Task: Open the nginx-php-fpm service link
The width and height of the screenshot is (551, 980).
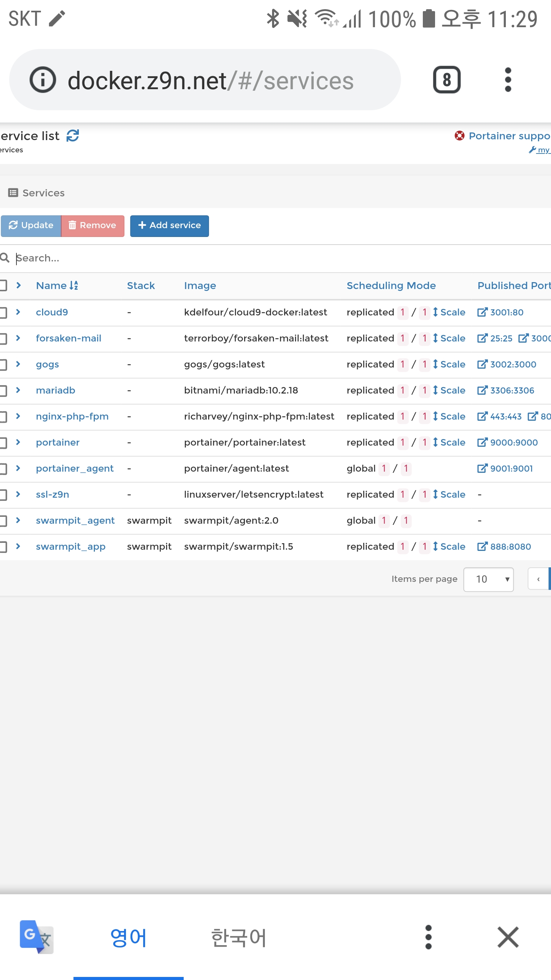Action: 72,416
